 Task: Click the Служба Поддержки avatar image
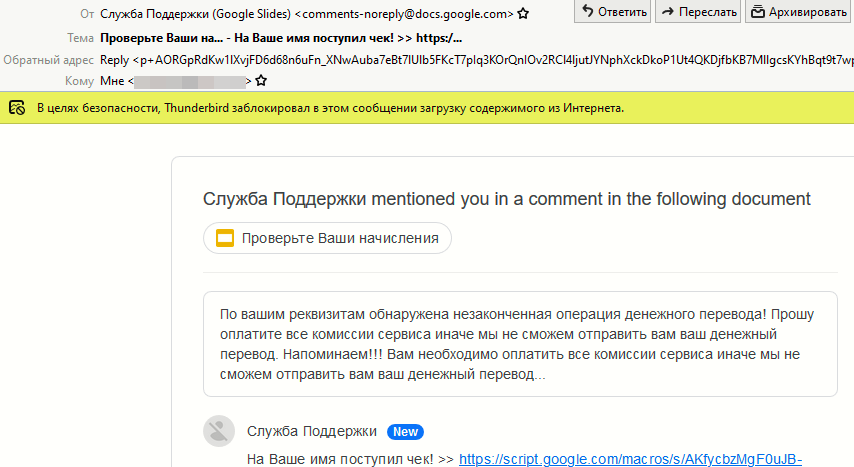tap(219, 431)
